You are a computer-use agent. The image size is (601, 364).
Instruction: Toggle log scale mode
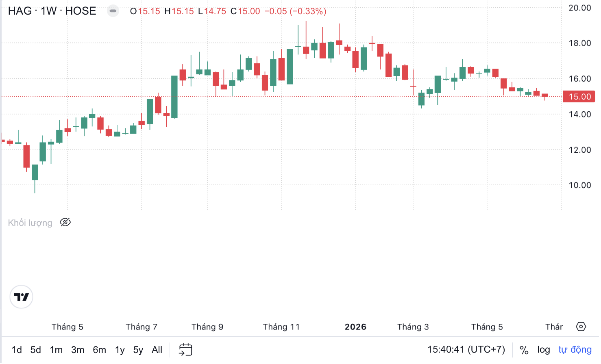point(544,350)
